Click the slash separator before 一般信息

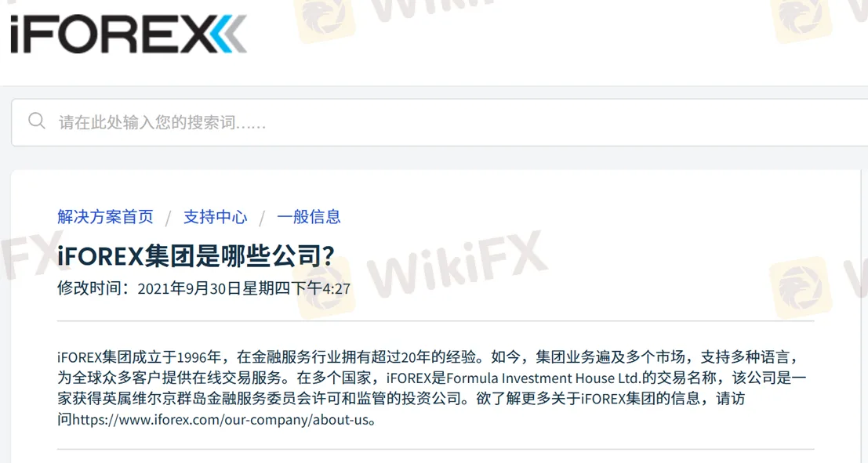click(x=263, y=218)
